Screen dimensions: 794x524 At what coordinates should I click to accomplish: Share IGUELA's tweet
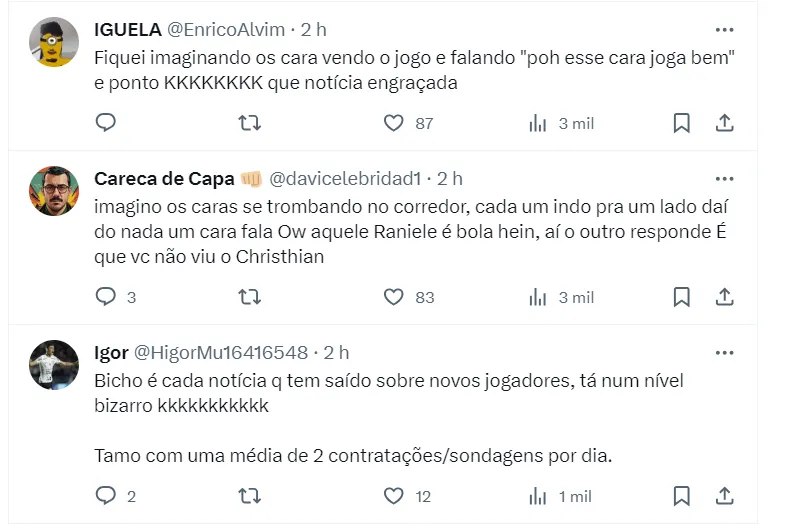click(726, 123)
